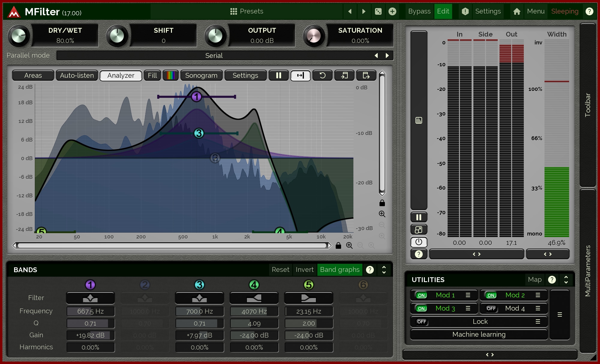600x364 pixels.
Task: Click the pause button in analyzer toolbar
Action: click(279, 75)
